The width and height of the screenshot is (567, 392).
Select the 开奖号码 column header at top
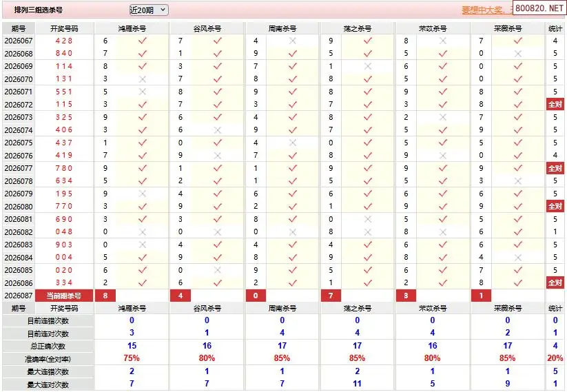point(64,28)
